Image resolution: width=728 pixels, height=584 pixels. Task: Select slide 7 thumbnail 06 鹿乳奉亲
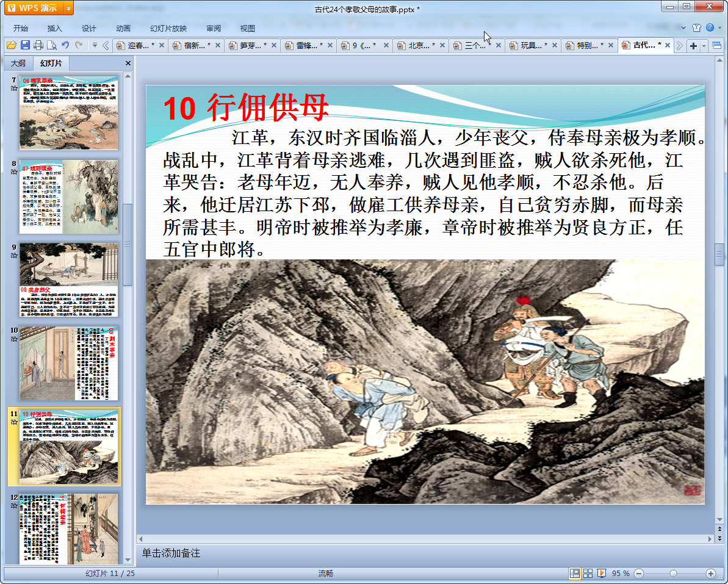point(69,113)
